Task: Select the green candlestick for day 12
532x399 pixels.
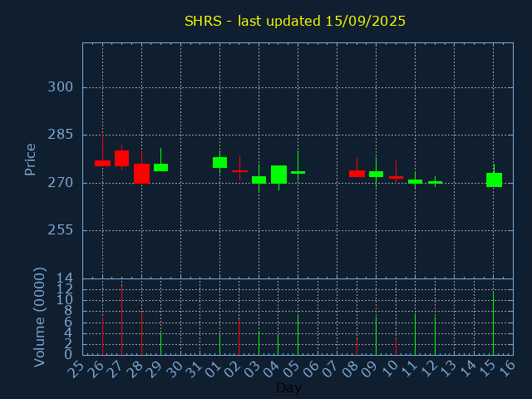Action: click(x=435, y=182)
